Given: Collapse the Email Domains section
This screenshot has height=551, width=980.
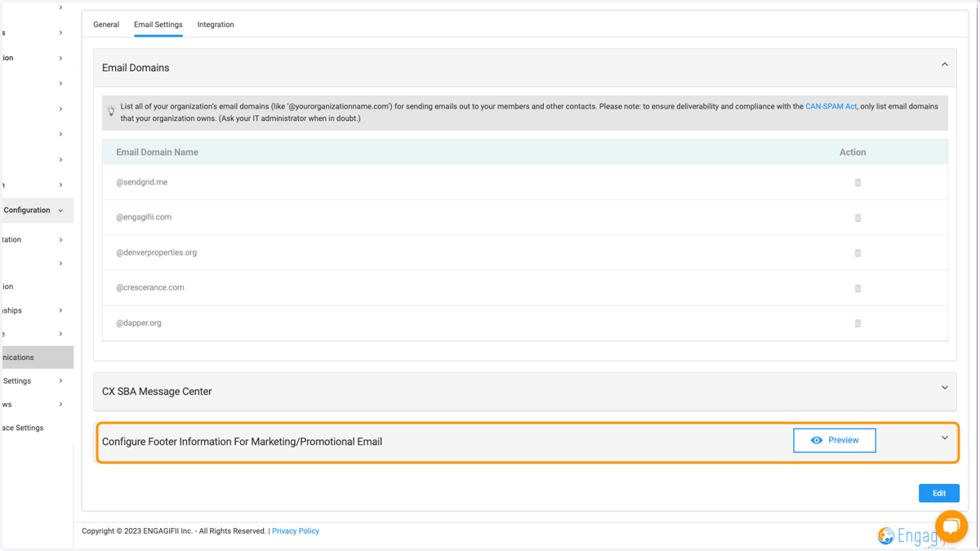Looking at the screenshot, I should 945,64.
